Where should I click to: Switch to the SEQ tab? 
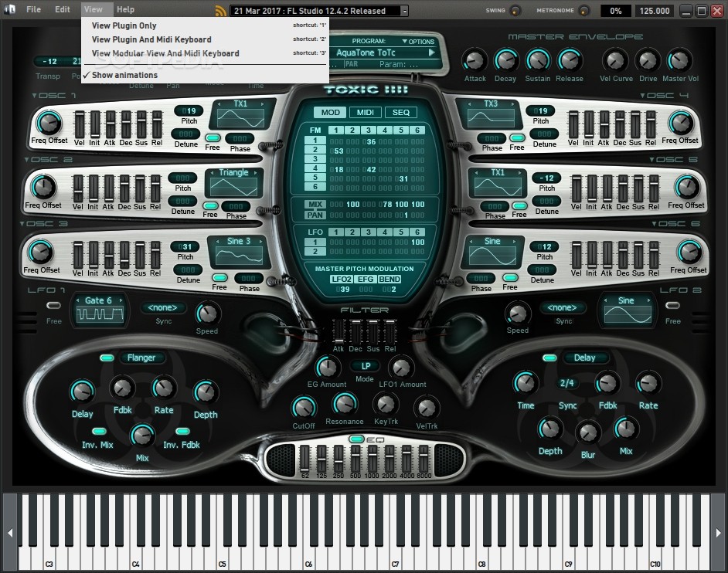click(400, 112)
